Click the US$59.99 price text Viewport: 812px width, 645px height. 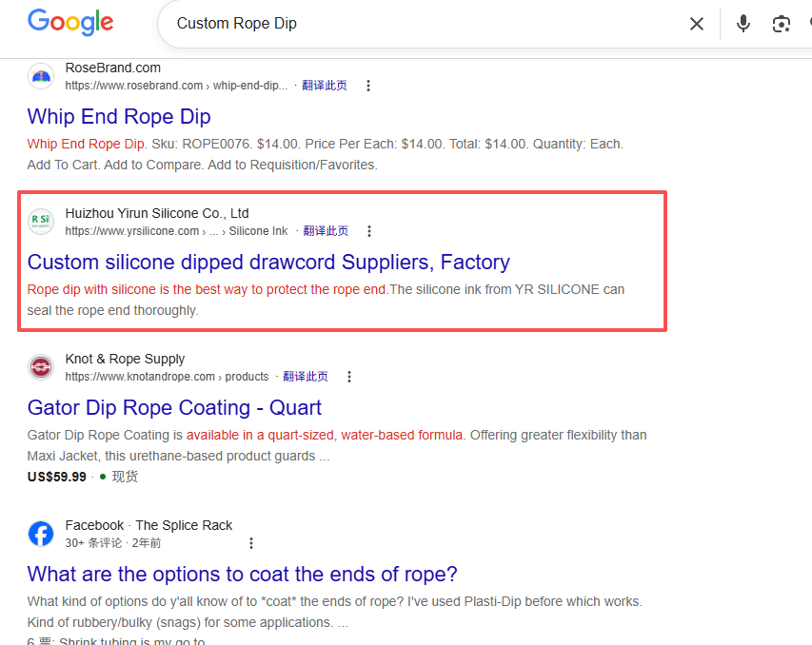(x=57, y=477)
